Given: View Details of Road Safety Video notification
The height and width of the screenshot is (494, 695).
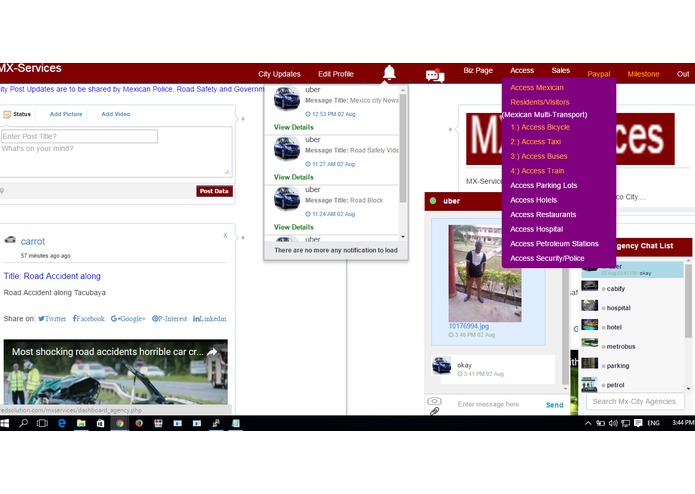Looking at the screenshot, I should click(293, 178).
